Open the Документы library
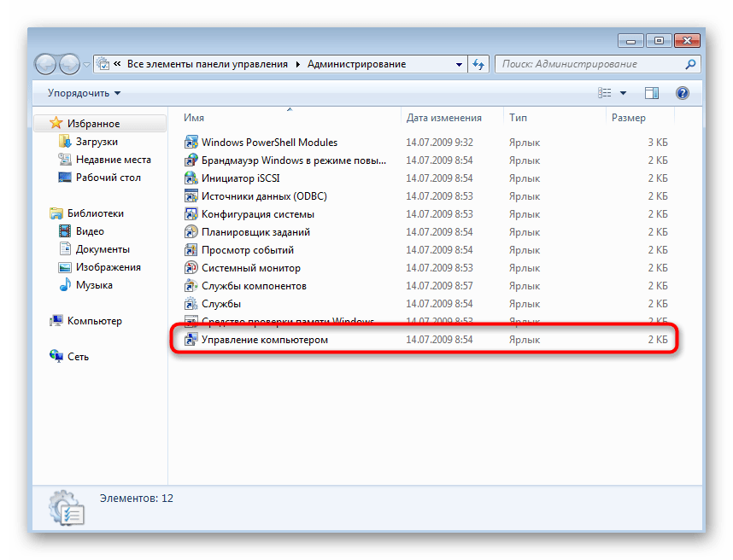This screenshot has width=733, height=560. [x=103, y=249]
